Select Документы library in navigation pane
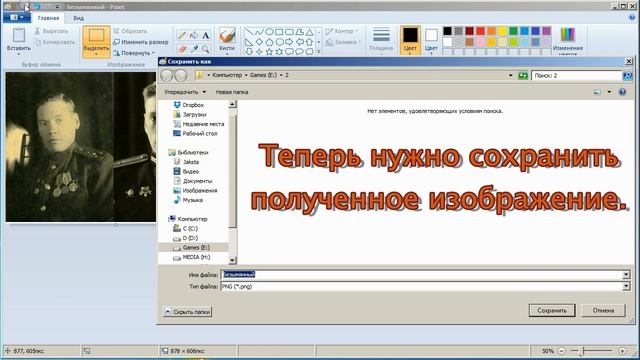Viewport: 640px width, 360px height. (193, 181)
